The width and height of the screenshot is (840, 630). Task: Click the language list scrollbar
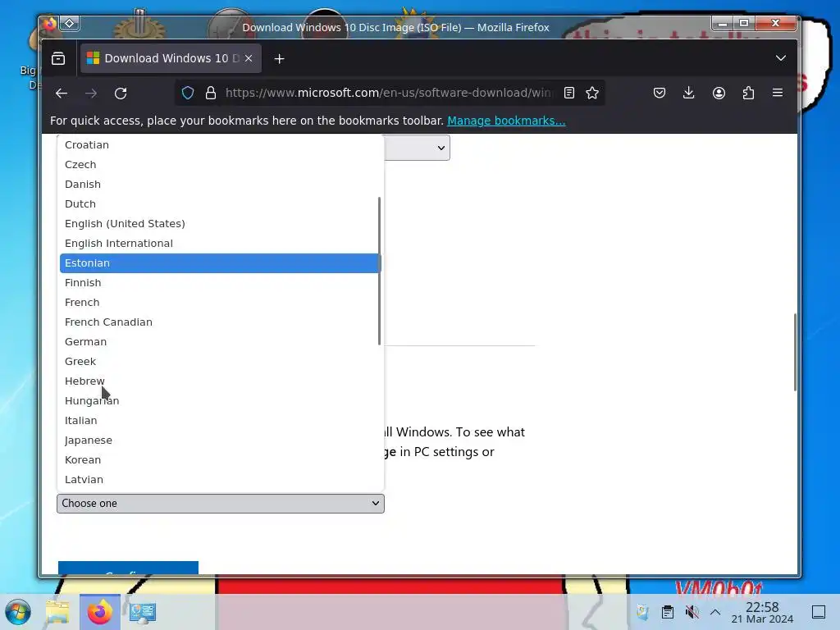379,271
